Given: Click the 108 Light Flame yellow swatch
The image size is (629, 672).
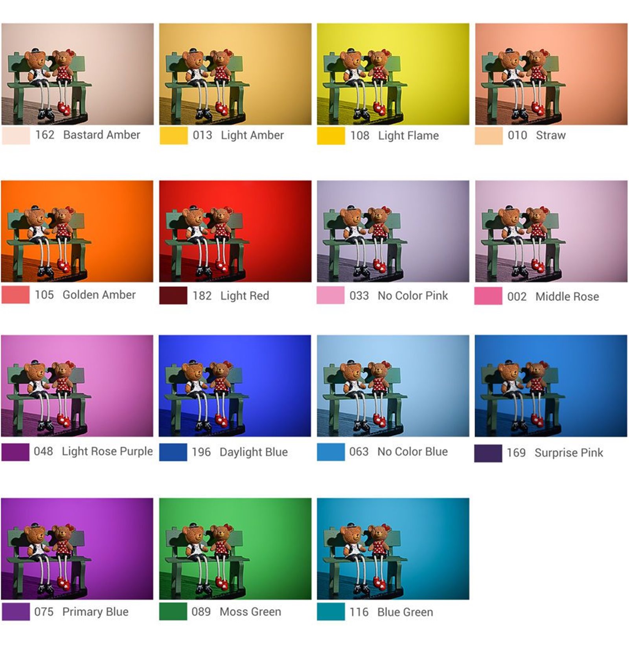Looking at the screenshot, I should point(331,136).
